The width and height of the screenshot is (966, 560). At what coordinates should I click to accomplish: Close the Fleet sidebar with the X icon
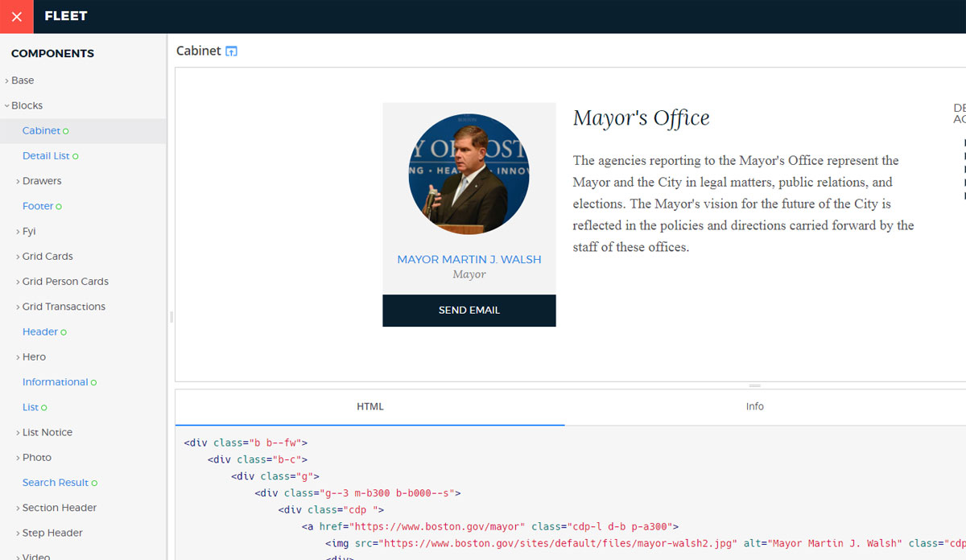[x=16, y=16]
